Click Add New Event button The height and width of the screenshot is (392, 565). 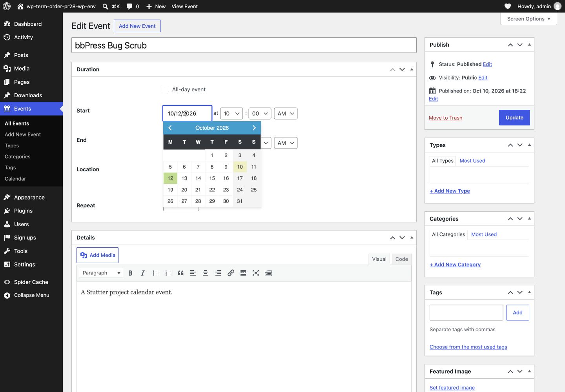(137, 26)
